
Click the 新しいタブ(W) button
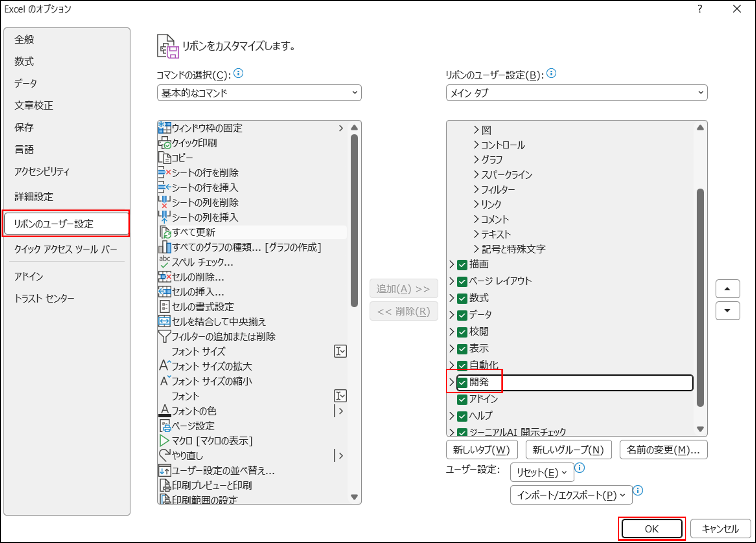482,449
